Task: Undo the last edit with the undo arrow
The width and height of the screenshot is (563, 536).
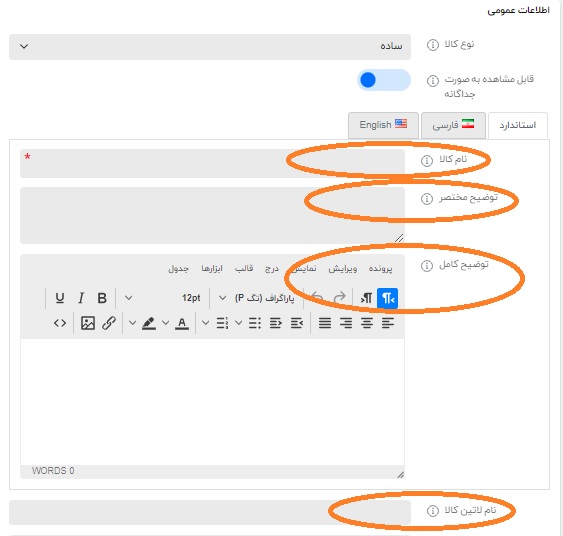Action: [317, 298]
